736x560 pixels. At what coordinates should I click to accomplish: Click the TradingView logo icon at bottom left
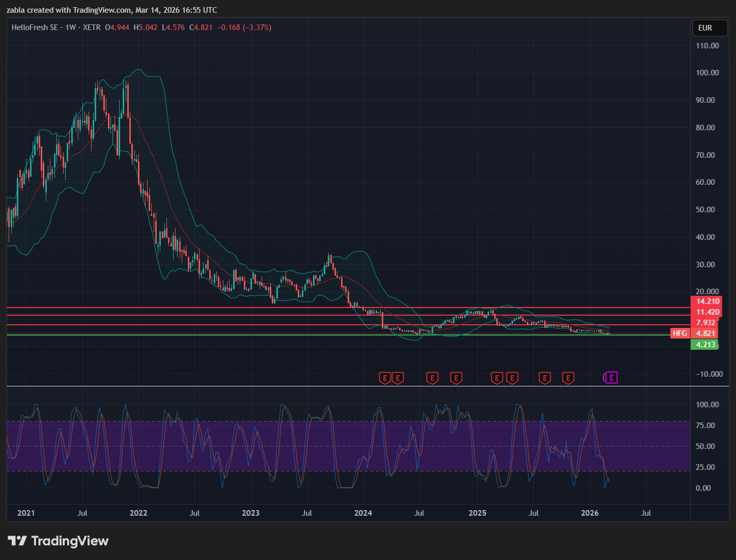(x=17, y=541)
